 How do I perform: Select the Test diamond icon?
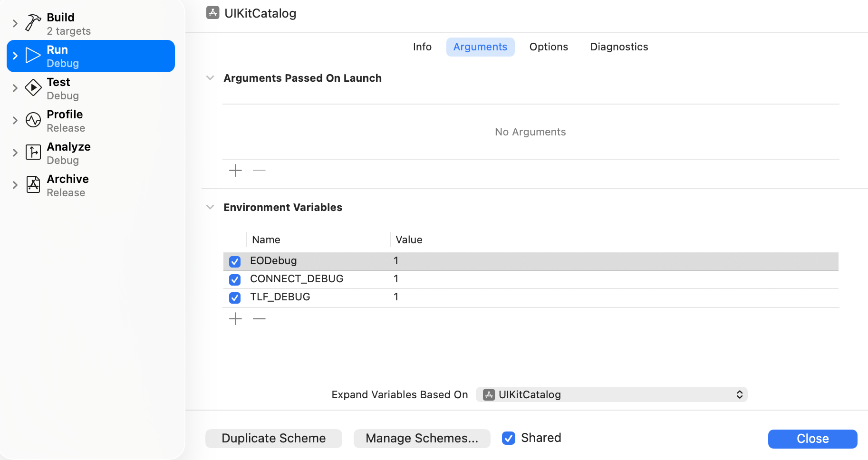(x=33, y=88)
